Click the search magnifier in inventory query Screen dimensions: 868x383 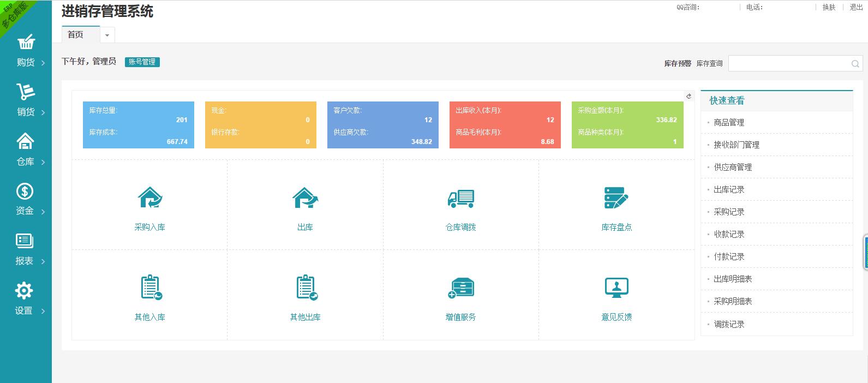pos(855,64)
